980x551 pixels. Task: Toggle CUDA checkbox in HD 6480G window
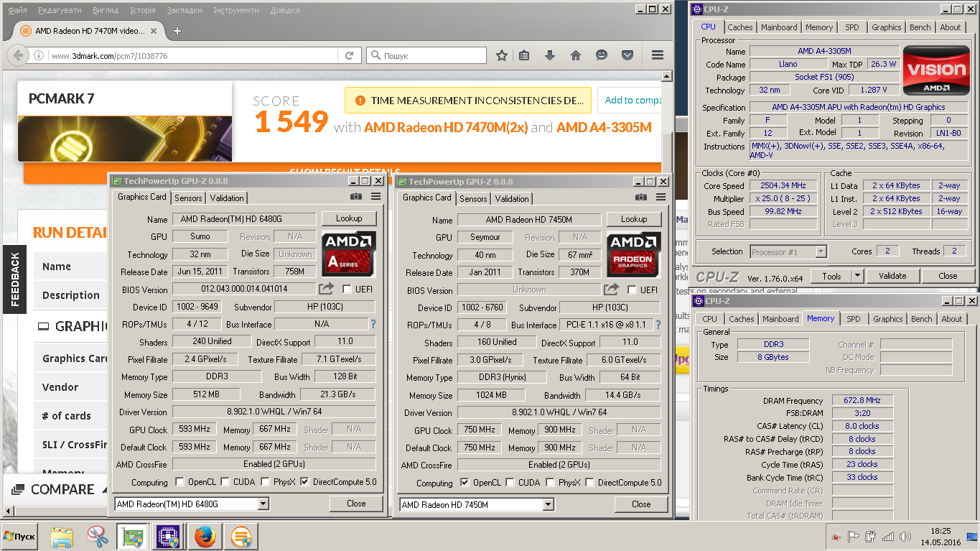click(x=225, y=481)
